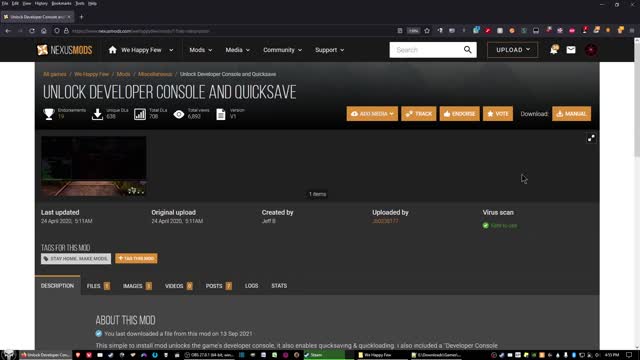640x360 pixels.
Task: Open the We Happy Few taskbar window
Action: [x=378, y=355]
